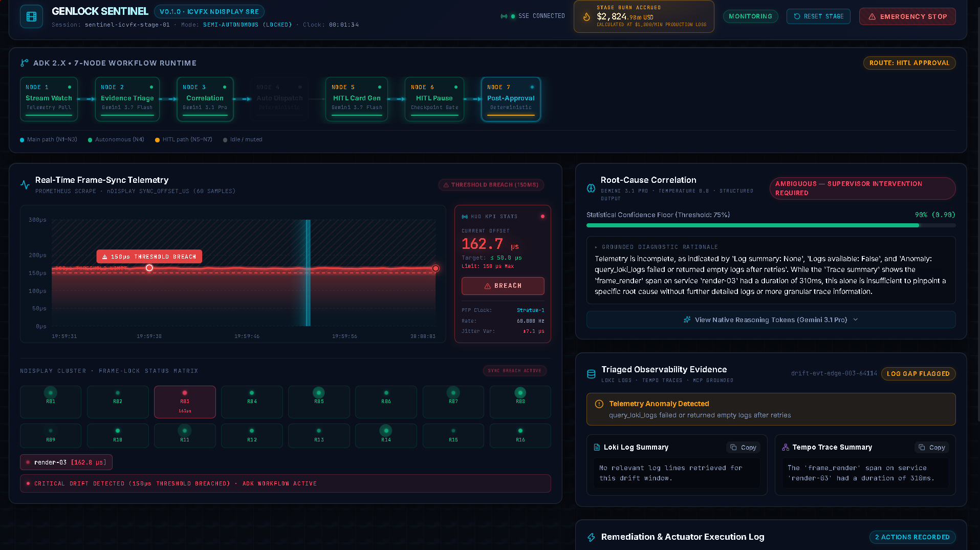
Task: Click the Root-Cause Correlation brain icon
Action: click(x=591, y=188)
